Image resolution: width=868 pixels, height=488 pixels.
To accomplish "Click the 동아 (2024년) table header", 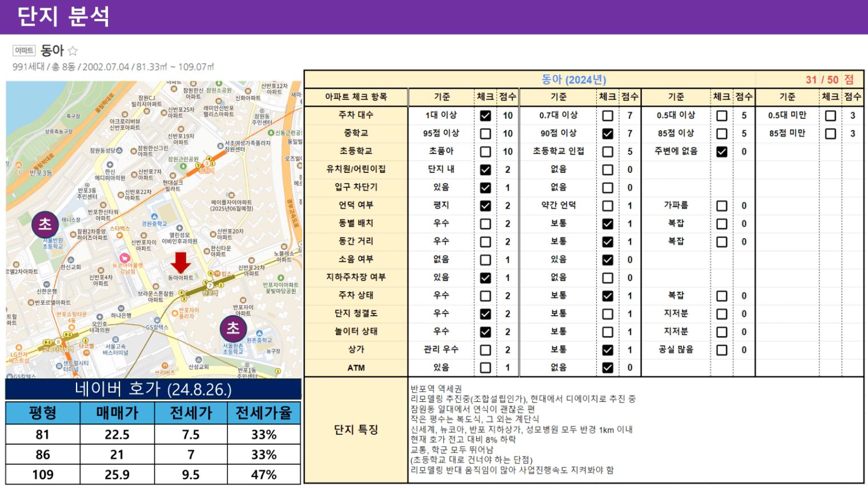I will click(x=574, y=79).
